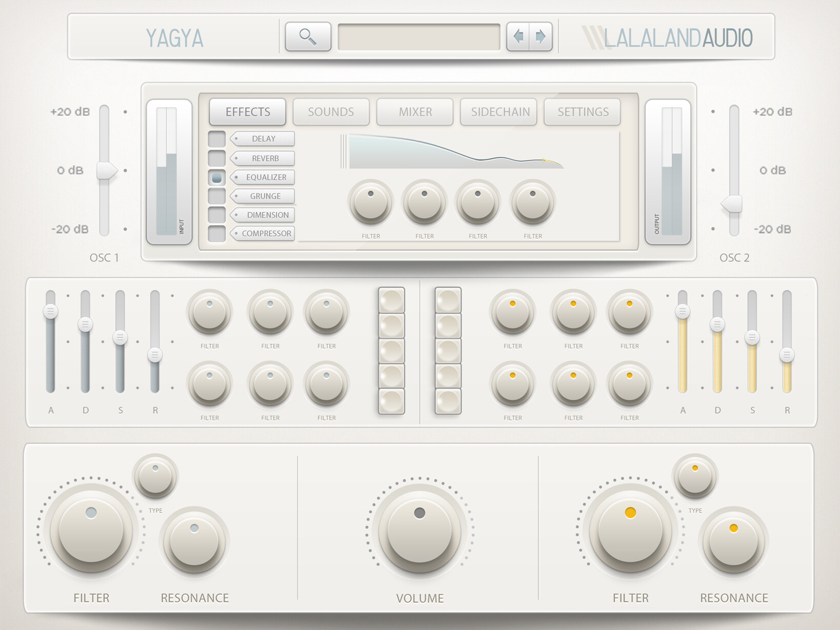The image size is (840, 630).
Task: Click the LALALAND AUDIO logo
Action: click(667, 37)
